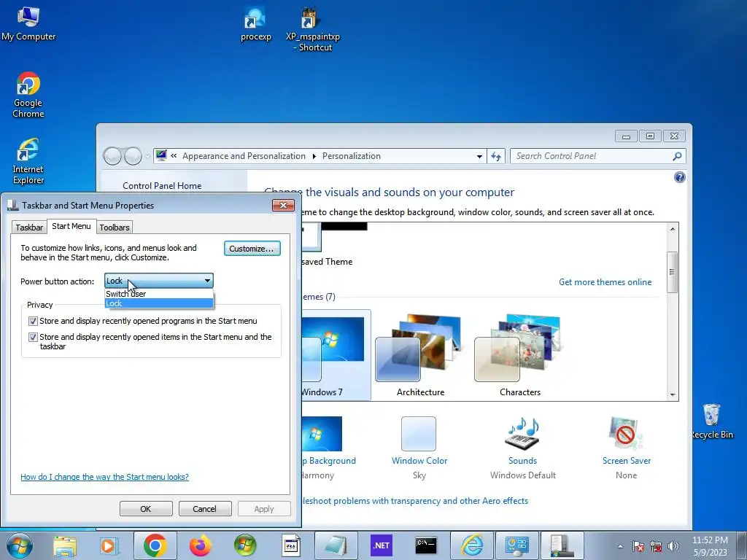This screenshot has height=560, width=747.
Task: Open Action Center flag tray icon
Action: (x=638, y=546)
